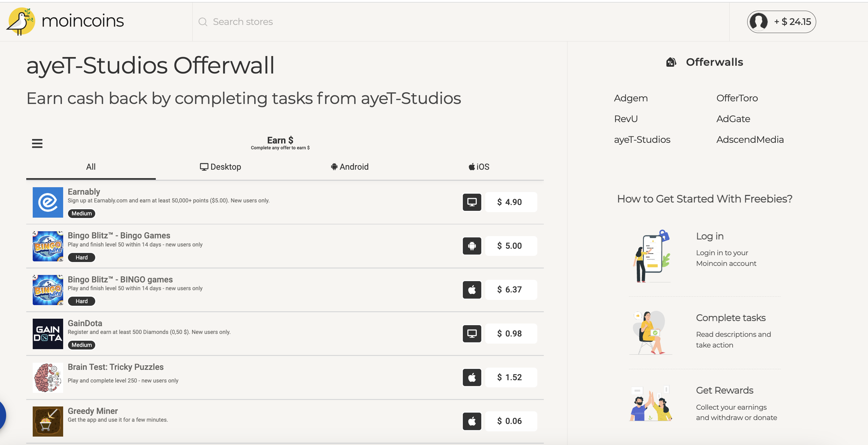Click the desktop platform icon for Earnably

pos(472,202)
